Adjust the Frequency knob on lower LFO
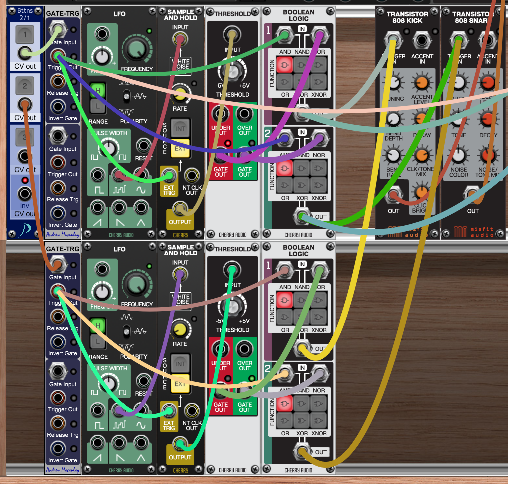508x484 pixels. (137, 285)
